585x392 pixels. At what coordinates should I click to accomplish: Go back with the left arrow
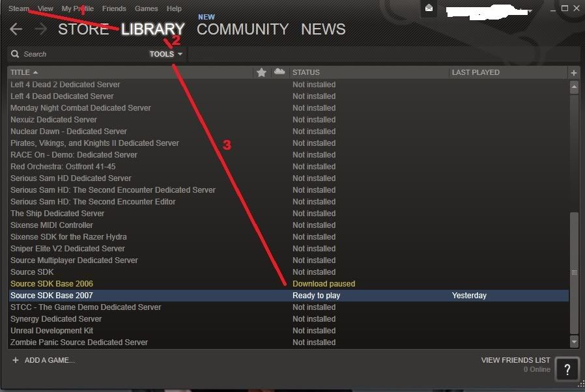[x=16, y=29]
